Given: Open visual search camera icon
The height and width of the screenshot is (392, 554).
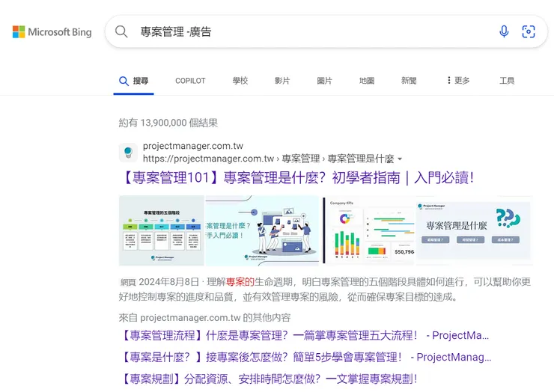Looking at the screenshot, I should [529, 31].
